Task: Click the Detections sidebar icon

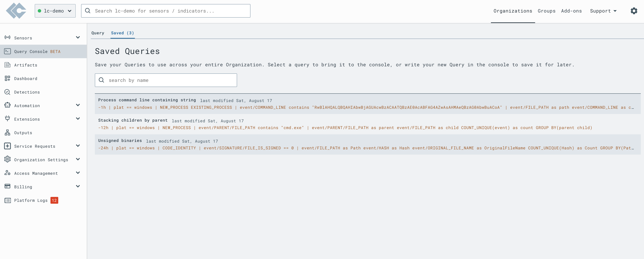Action: [7, 92]
